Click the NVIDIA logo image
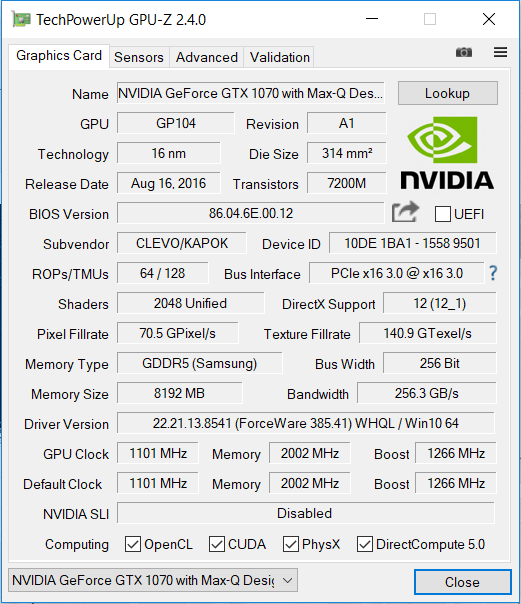The width and height of the screenshot is (521, 604). click(x=447, y=153)
